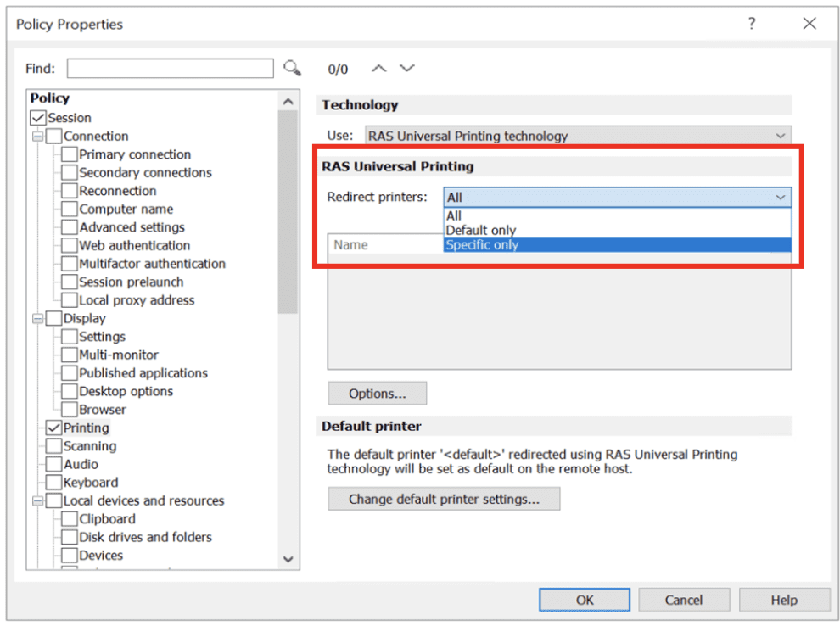Tick the Clipboard checkbox

(x=70, y=519)
